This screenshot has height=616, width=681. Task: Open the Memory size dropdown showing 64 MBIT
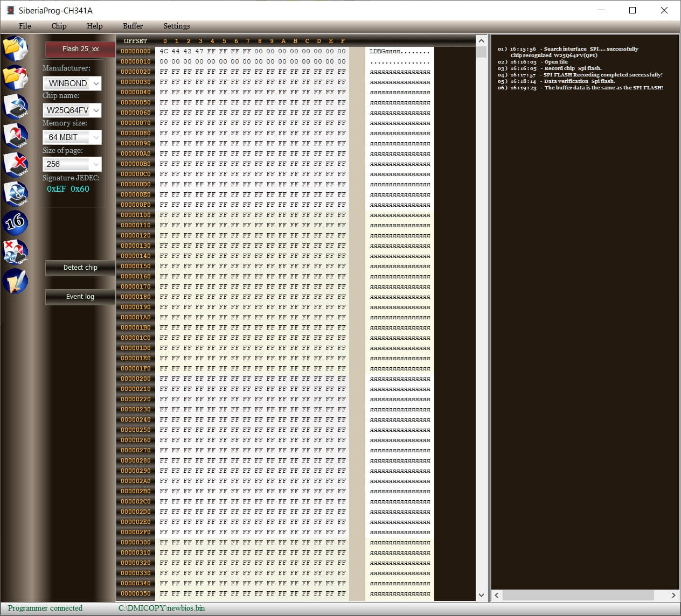point(72,137)
